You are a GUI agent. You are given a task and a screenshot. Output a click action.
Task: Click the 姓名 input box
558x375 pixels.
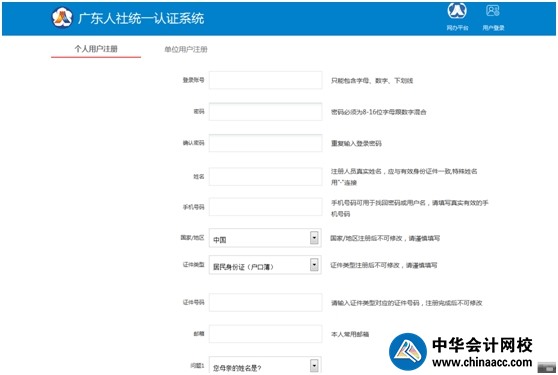coord(265,176)
